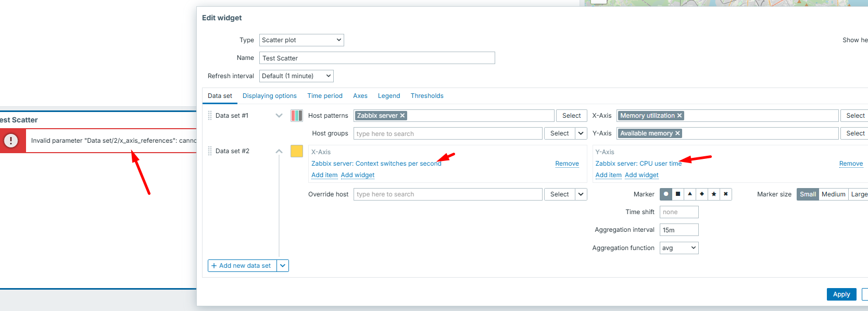Set marker size to Small
This screenshot has width=868, height=311.
coord(808,194)
